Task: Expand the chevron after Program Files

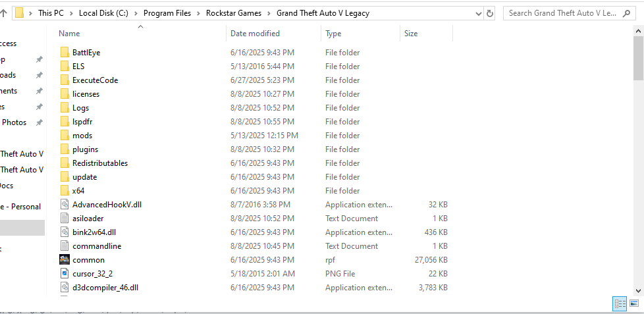Action: click(x=199, y=13)
